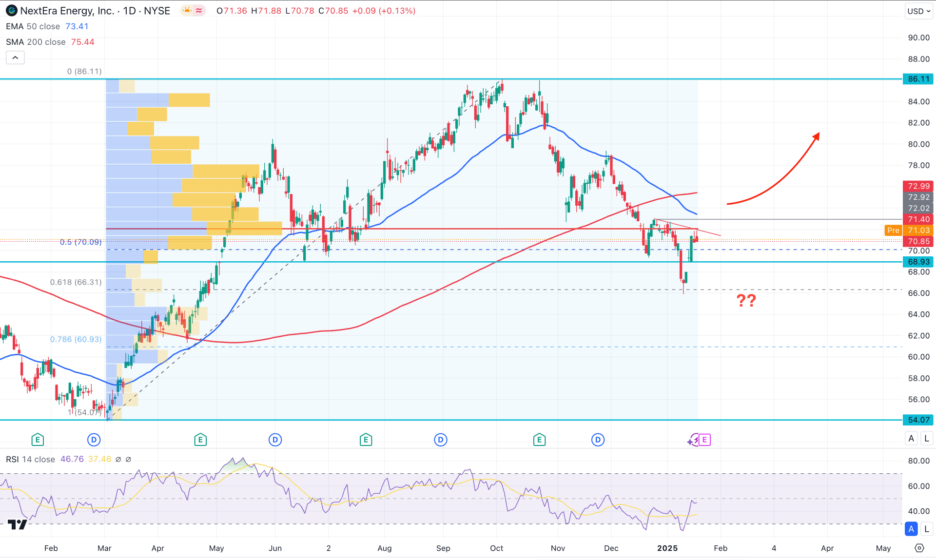The height and width of the screenshot is (560, 936).
Task: Click the RSI value 46.76
Action: [x=72, y=460]
